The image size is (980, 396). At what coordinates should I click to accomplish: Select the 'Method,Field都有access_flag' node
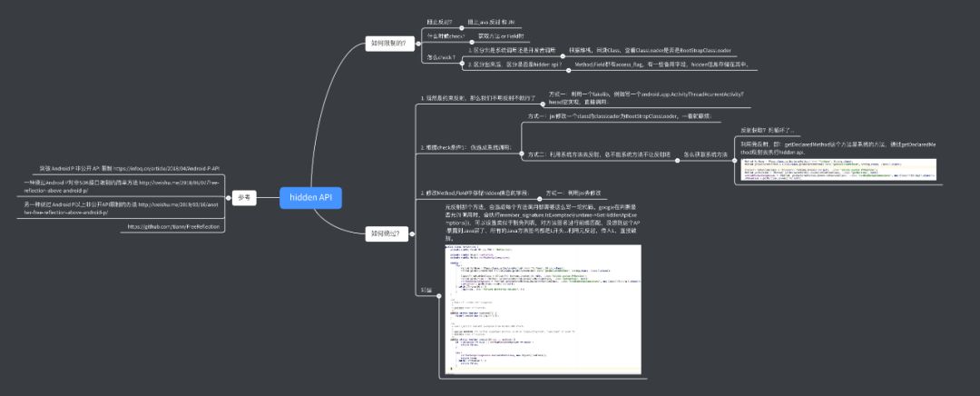(661, 64)
